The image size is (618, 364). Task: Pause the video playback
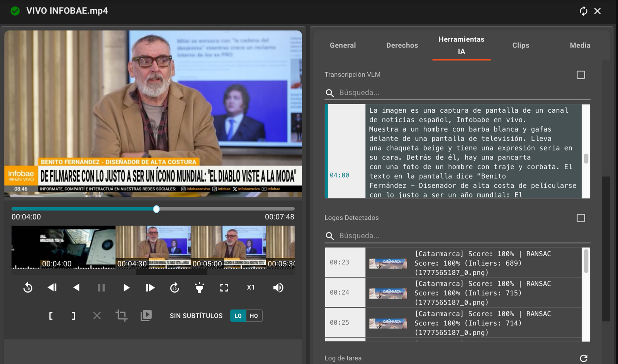[x=101, y=288]
